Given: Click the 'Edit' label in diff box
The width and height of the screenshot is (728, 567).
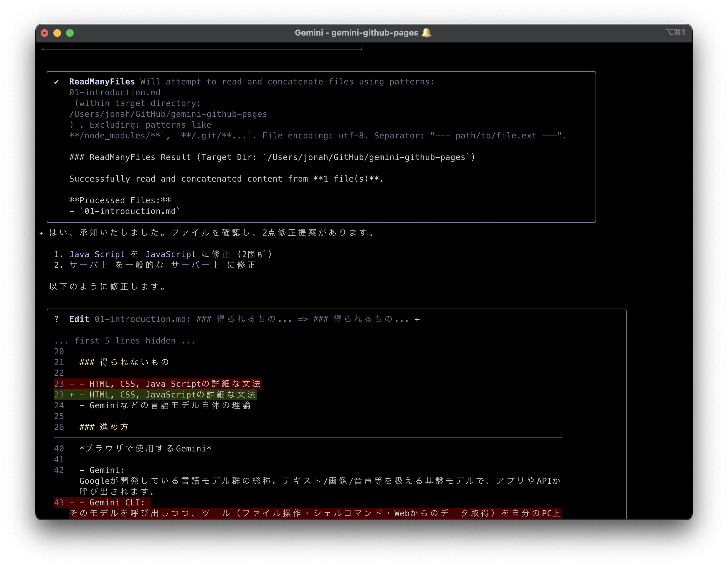Looking at the screenshot, I should [x=79, y=319].
